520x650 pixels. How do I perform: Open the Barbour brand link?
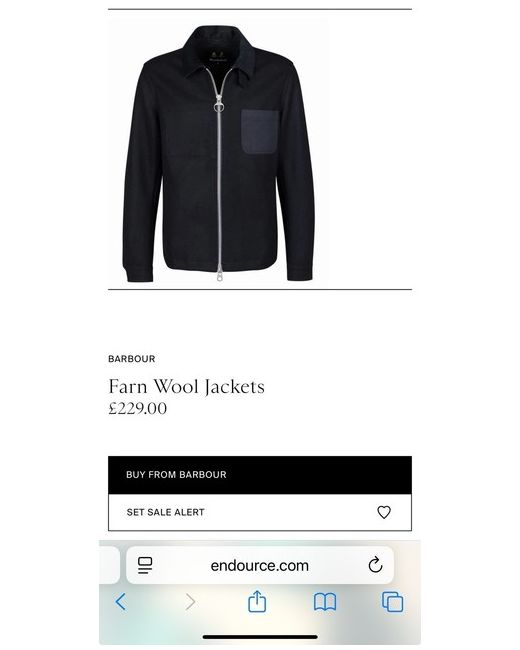131,359
